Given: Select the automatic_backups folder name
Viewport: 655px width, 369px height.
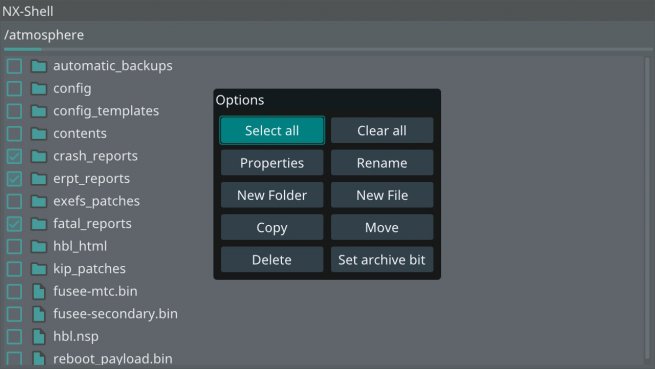Looking at the screenshot, I should pos(113,66).
